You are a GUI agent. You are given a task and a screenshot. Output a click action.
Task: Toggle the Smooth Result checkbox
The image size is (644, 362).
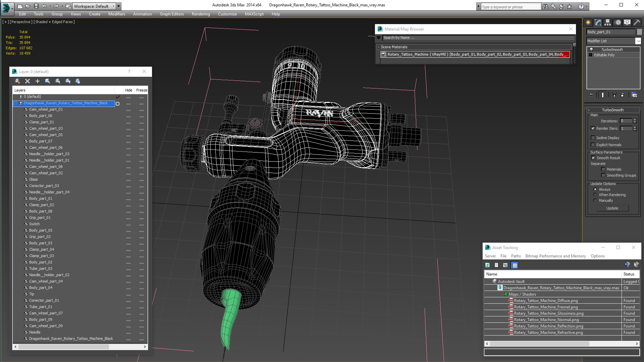click(593, 158)
